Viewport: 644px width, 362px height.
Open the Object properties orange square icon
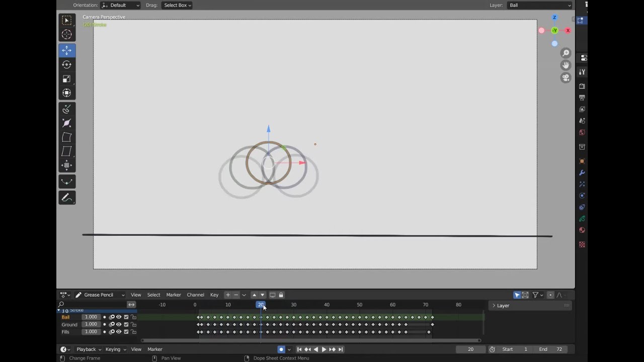(x=582, y=161)
